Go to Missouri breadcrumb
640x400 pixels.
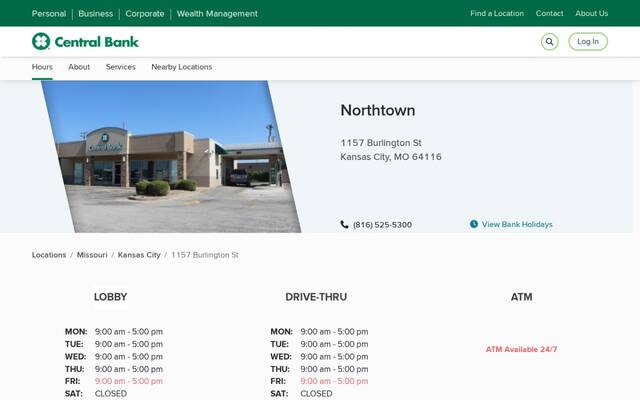click(x=92, y=255)
